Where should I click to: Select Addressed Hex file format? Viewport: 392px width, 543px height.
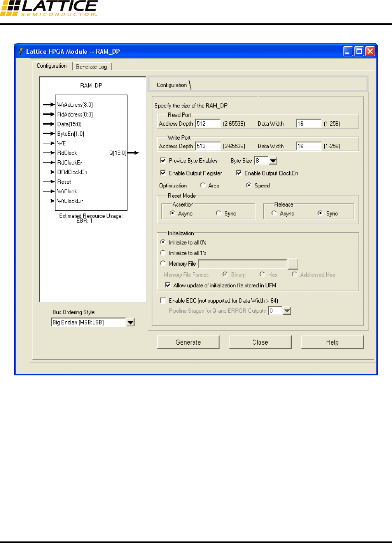[x=294, y=274]
